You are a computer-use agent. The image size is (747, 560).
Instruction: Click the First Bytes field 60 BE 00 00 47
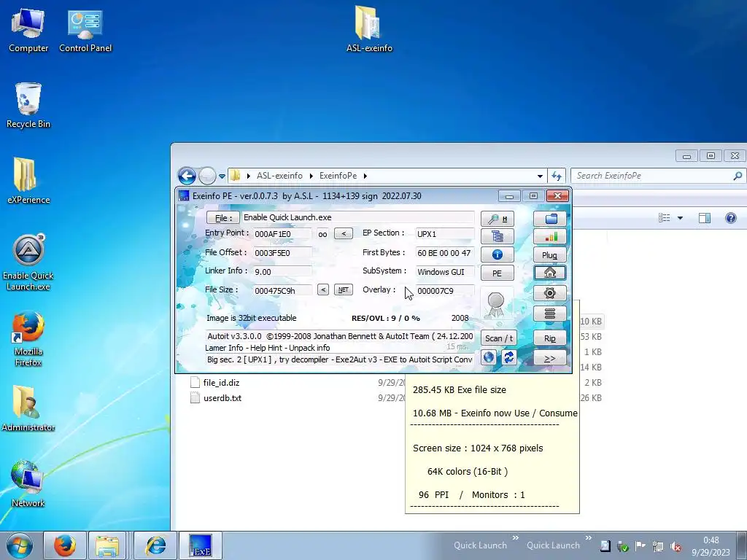click(x=444, y=253)
